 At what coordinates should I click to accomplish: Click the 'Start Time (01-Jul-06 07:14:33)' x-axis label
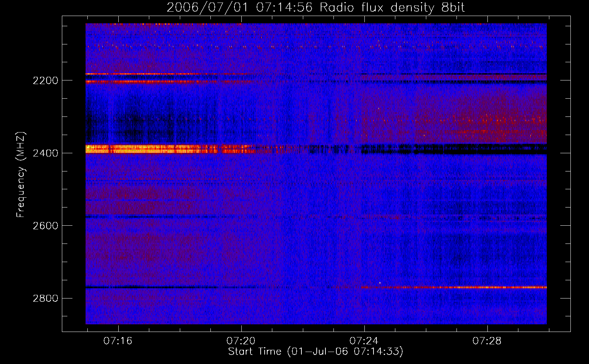click(x=316, y=352)
